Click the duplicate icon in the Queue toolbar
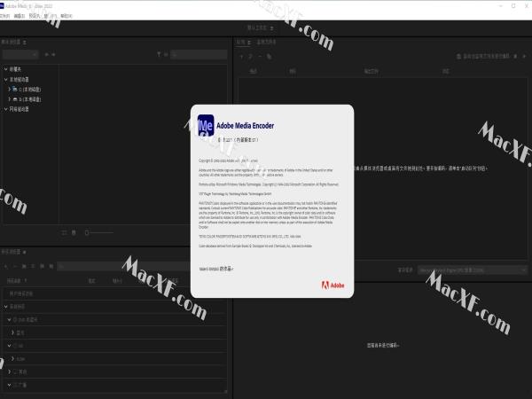 [x=269, y=57]
